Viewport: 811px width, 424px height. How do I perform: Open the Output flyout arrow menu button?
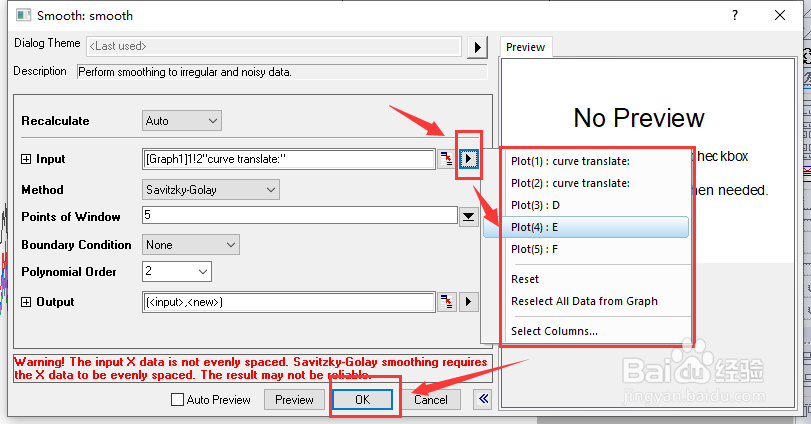coord(469,301)
